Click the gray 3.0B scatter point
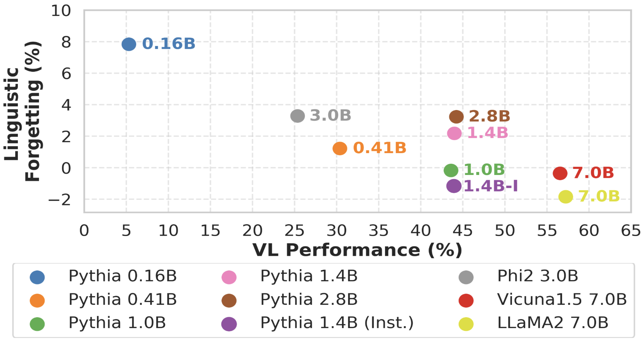Screen dimensions: 644x341 pos(297,116)
